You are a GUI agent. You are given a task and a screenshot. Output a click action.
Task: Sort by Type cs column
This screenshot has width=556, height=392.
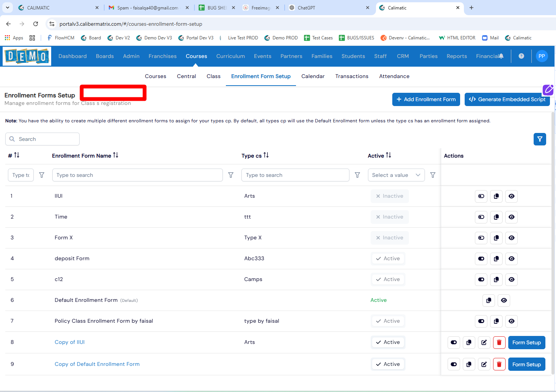(x=266, y=155)
